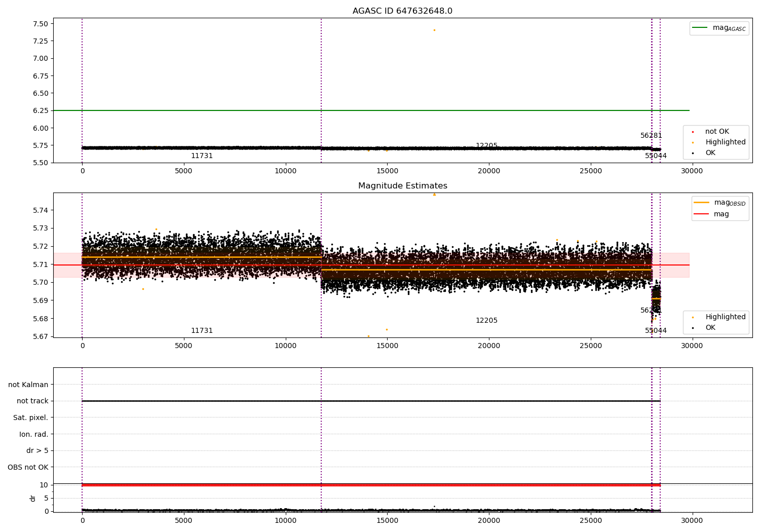Viewport: 760px width, 532px height.
Task: Click the "OBS not OK" axis label
Action: 28,467
